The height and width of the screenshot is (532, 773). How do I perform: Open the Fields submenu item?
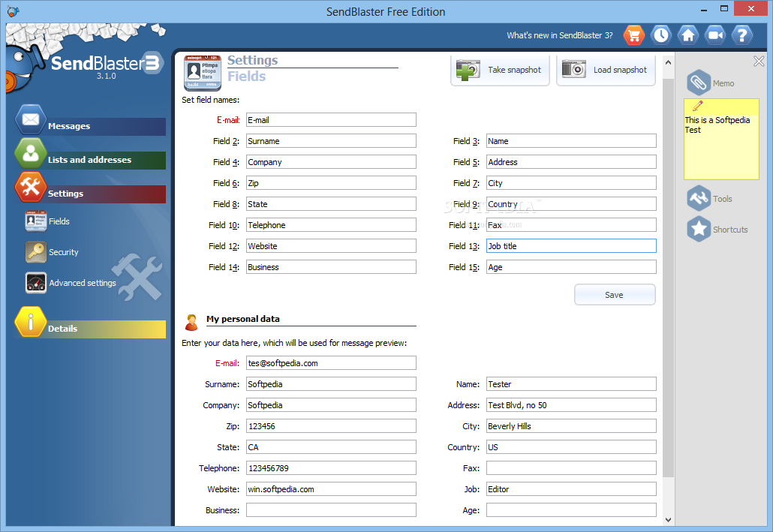click(x=59, y=221)
